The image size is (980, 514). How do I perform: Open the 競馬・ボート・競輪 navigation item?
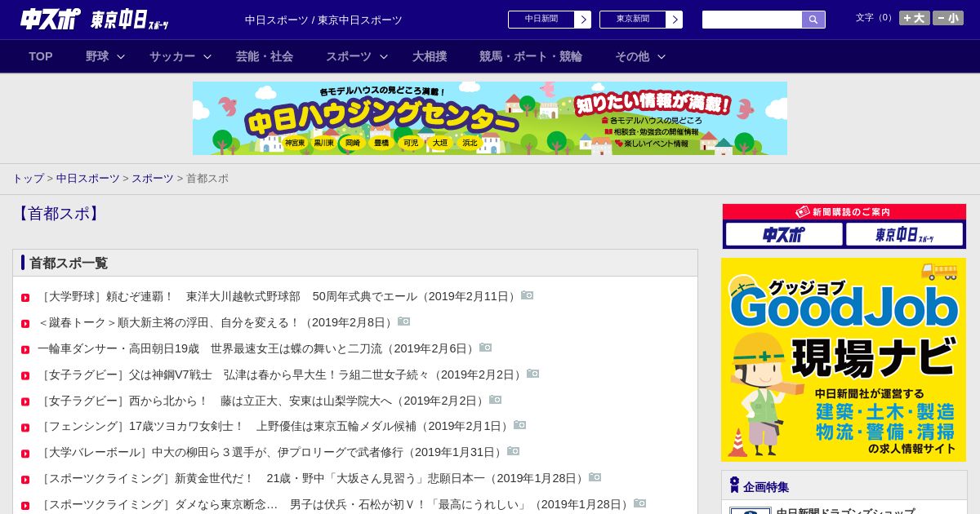point(531,56)
